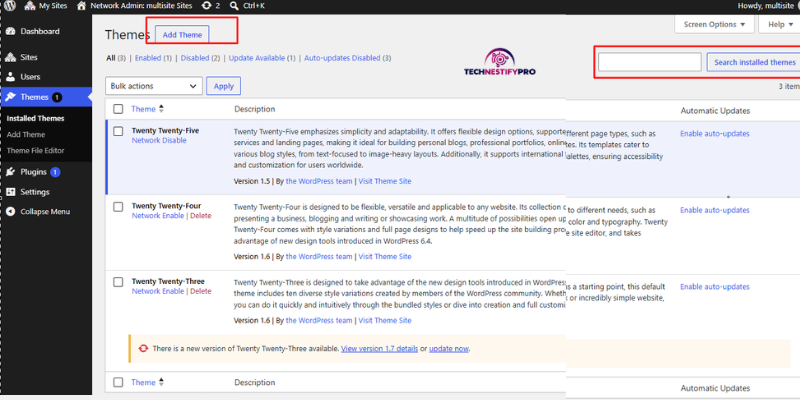Click the Add Theme button
This screenshot has height=400, width=800.
(x=182, y=35)
